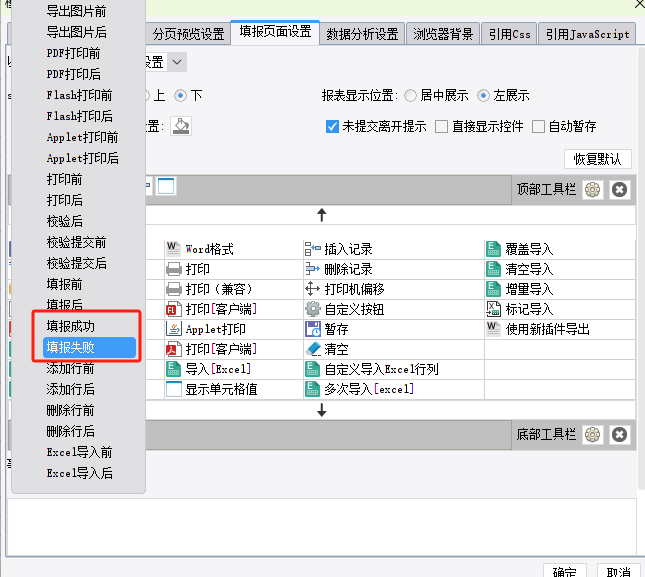Choose 填报失败 event in menu
This screenshot has height=577, width=645.
(x=89, y=348)
